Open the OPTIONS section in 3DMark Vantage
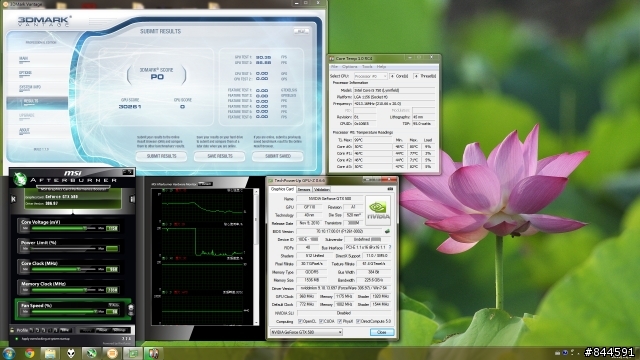Viewport: 640px width, 360px height. tap(25, 73)
